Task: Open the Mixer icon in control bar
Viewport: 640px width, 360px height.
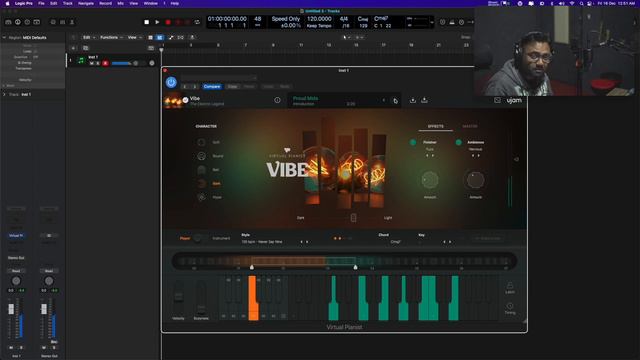Action: 62,22
